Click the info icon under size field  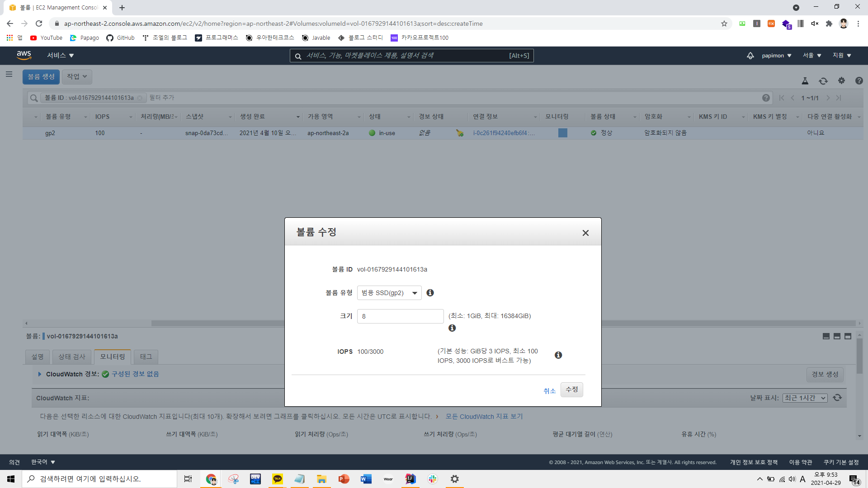[x=452, y=328]
